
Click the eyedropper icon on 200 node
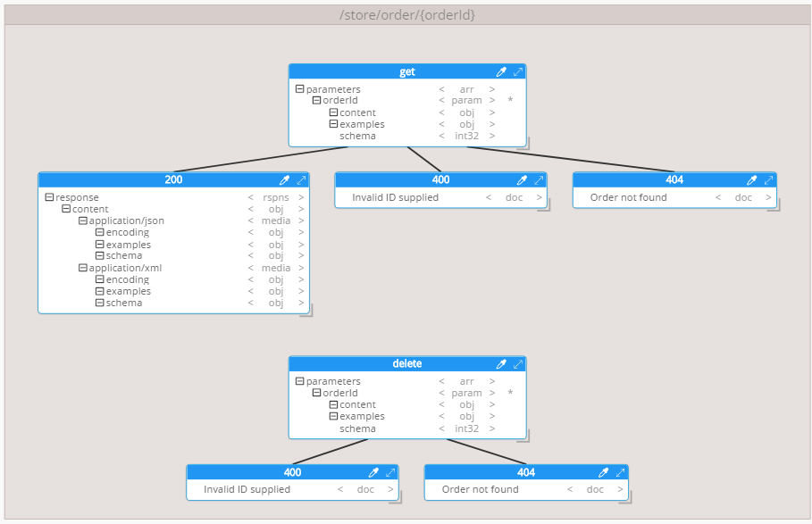[284, 180]
